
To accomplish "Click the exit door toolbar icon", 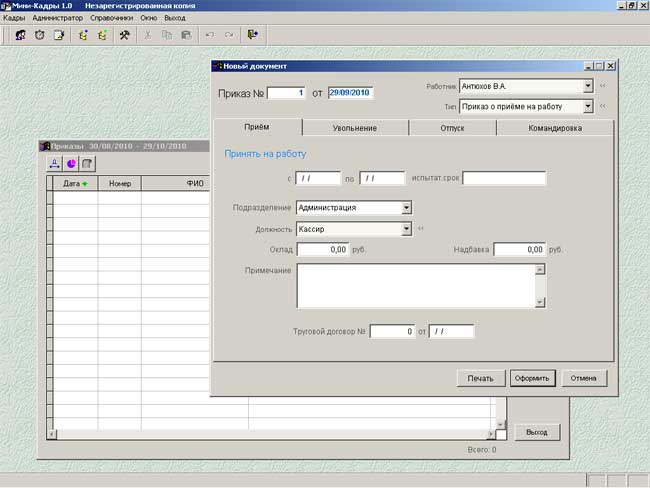I will 252,34.
